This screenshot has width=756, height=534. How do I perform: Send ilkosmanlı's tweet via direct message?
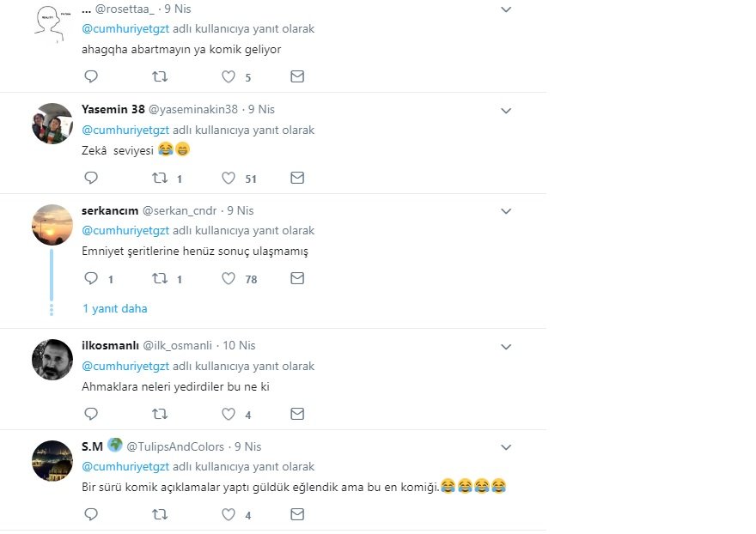(297, 414)
